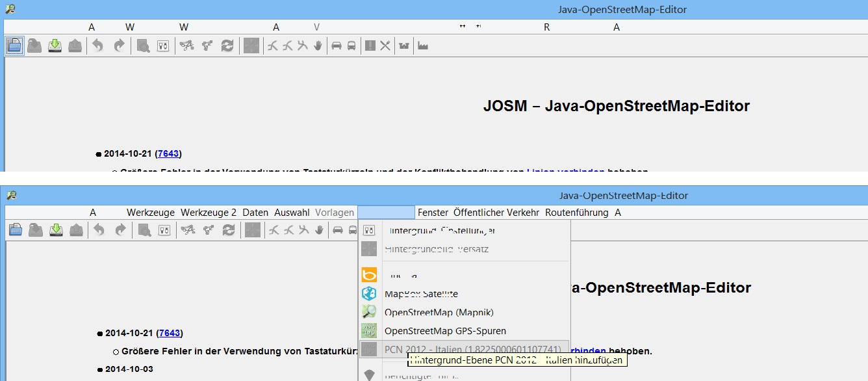The height and width of the screenshot is (381, 868).
Task: Open the Werkzeuge menu in lower window
Action: tap(151, 213)
